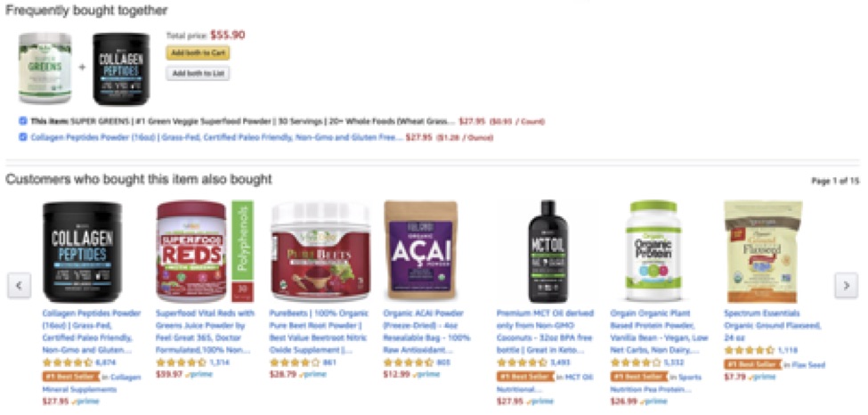Open Flax Seed category link

tap(803, 364)
